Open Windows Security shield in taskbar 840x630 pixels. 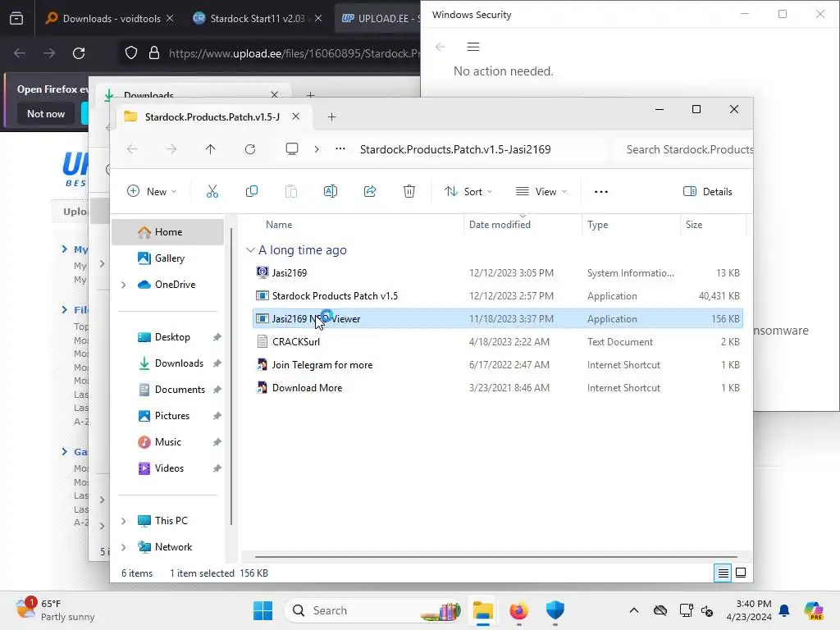click(x=555, y=610)
